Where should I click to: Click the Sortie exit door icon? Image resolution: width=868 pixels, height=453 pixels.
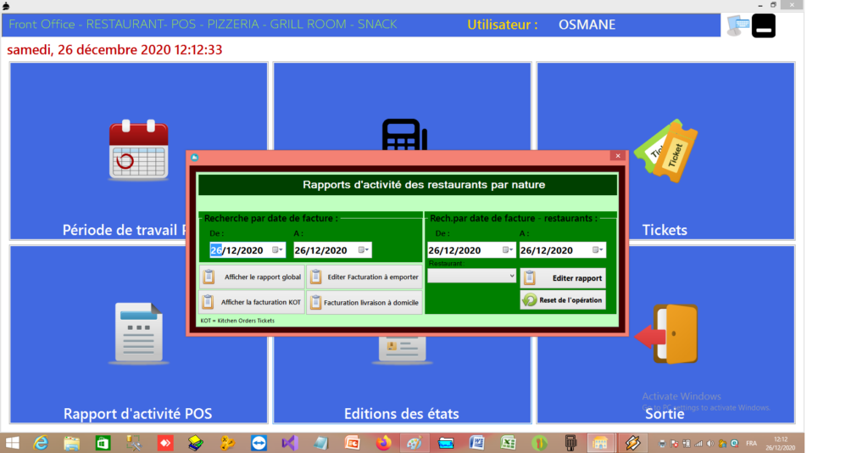click(666, 334)
